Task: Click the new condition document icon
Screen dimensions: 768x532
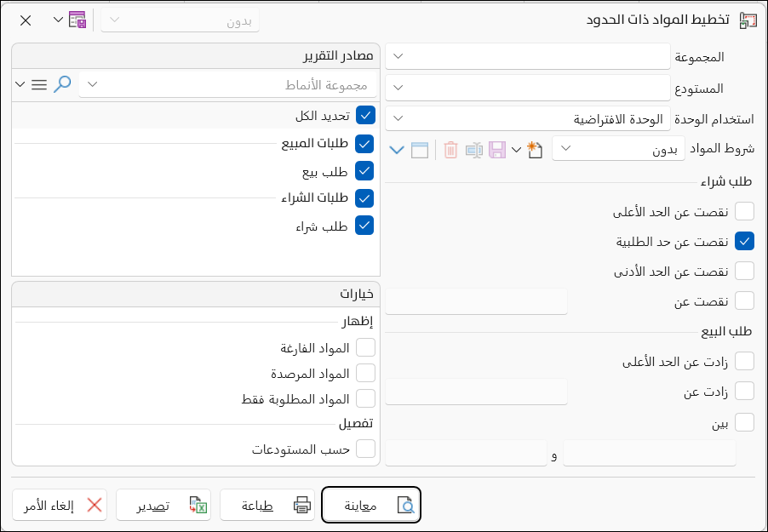Action: (535, 150)
